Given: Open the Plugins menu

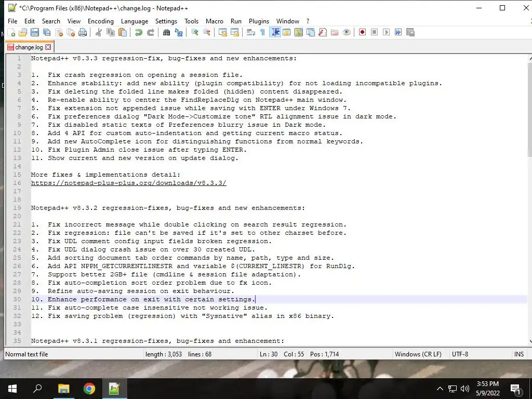Looking at the screenshot, I should (259, 21).
